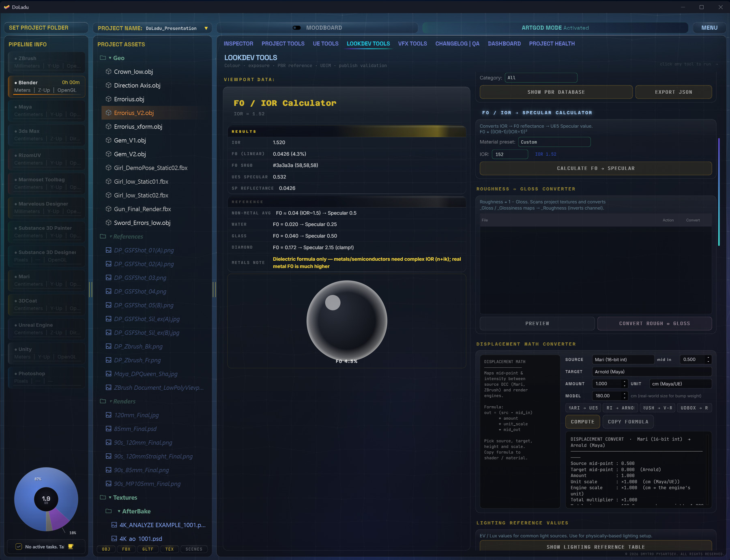This screenshot has width=730, height=560.
Task: Toggle the GLTF file filter
Action: [x=148, y=549]
